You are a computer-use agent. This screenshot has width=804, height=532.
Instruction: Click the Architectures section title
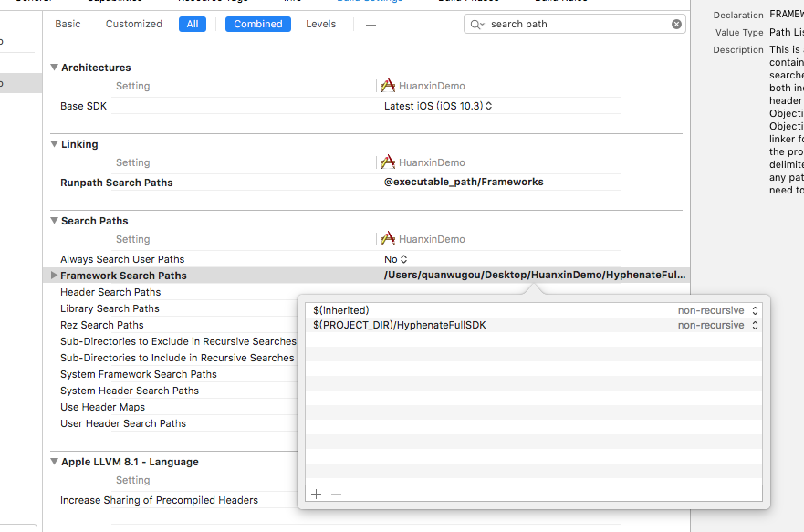point(96,68)
